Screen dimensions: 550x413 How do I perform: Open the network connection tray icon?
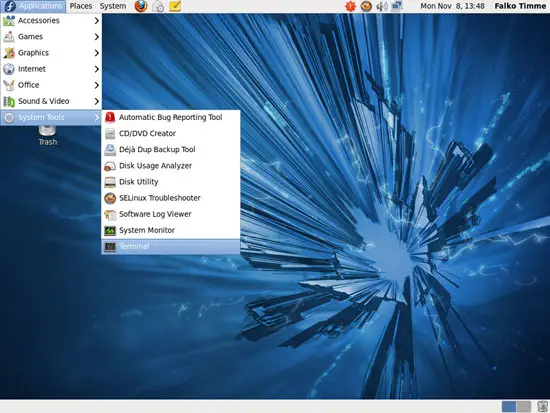coord(397,6)
